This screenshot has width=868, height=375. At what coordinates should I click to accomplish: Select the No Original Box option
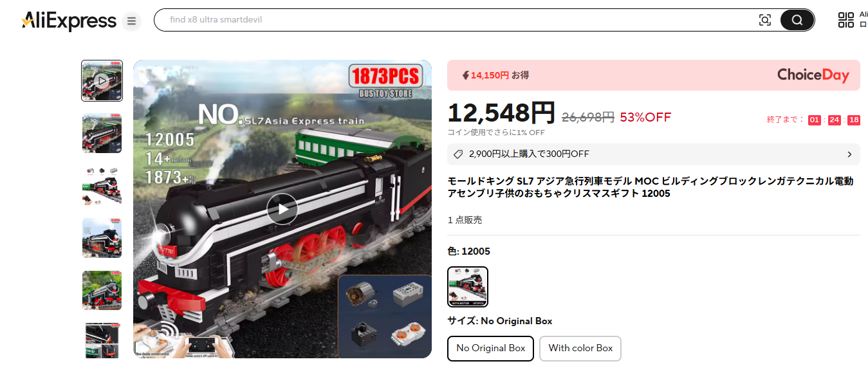pos(491,349)
